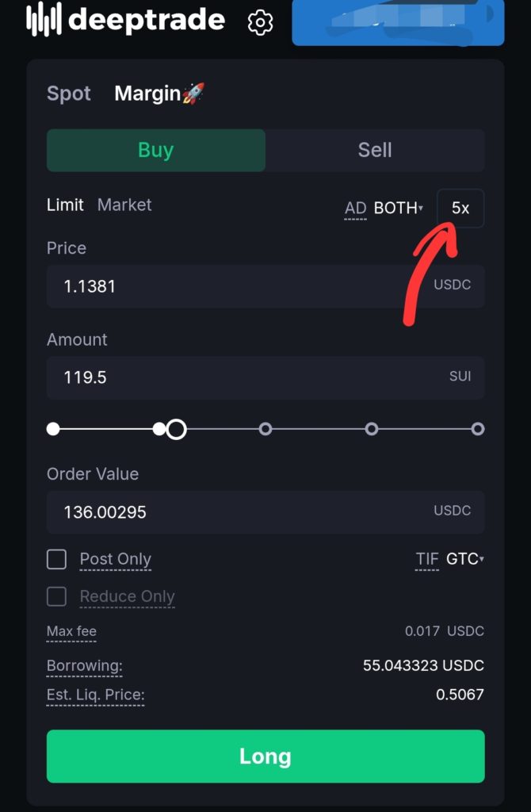Choose the Market order type
The image size is (531, 812).
pyautogui.click(x=124, y=205)
